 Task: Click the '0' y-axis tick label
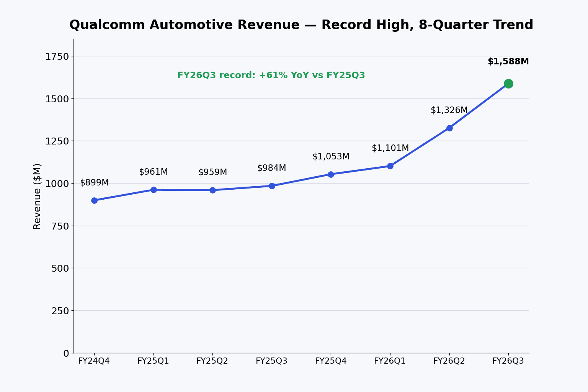click(66, 353)
